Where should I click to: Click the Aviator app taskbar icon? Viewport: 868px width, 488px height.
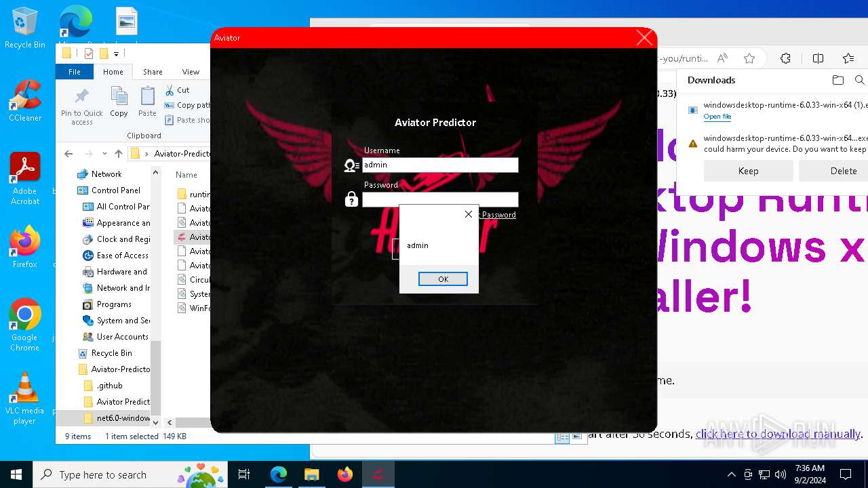tap(378, 474)
